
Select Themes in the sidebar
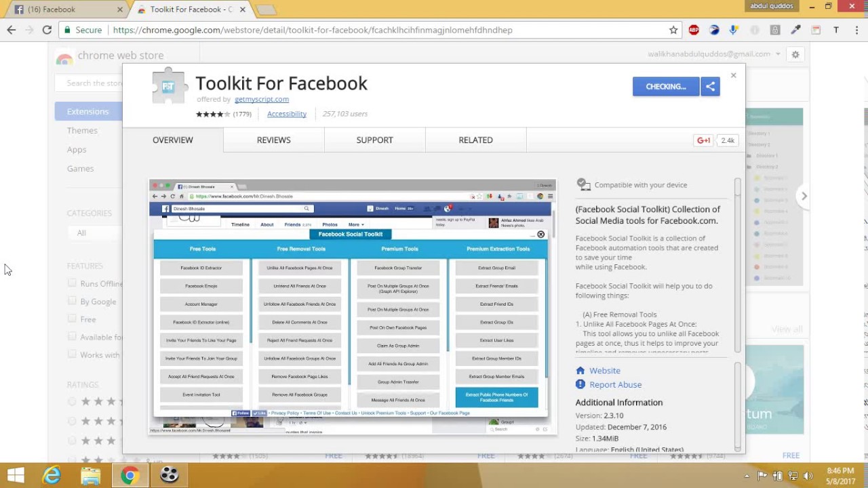tap(82, 130)
